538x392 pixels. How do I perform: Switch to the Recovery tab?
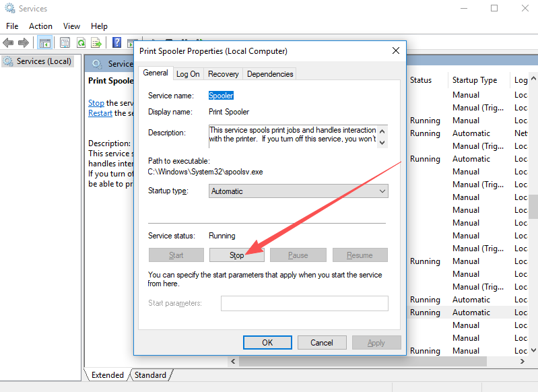click(x=223, y=74)
